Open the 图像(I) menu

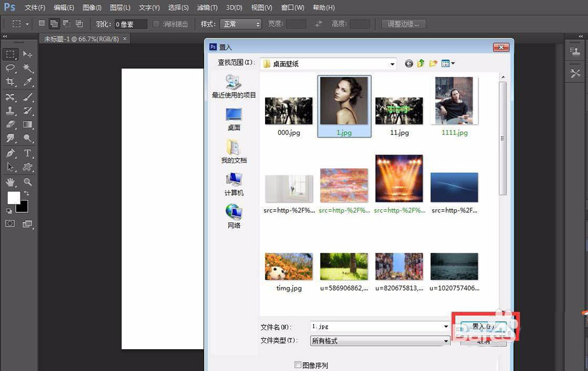tap(92, 8)
